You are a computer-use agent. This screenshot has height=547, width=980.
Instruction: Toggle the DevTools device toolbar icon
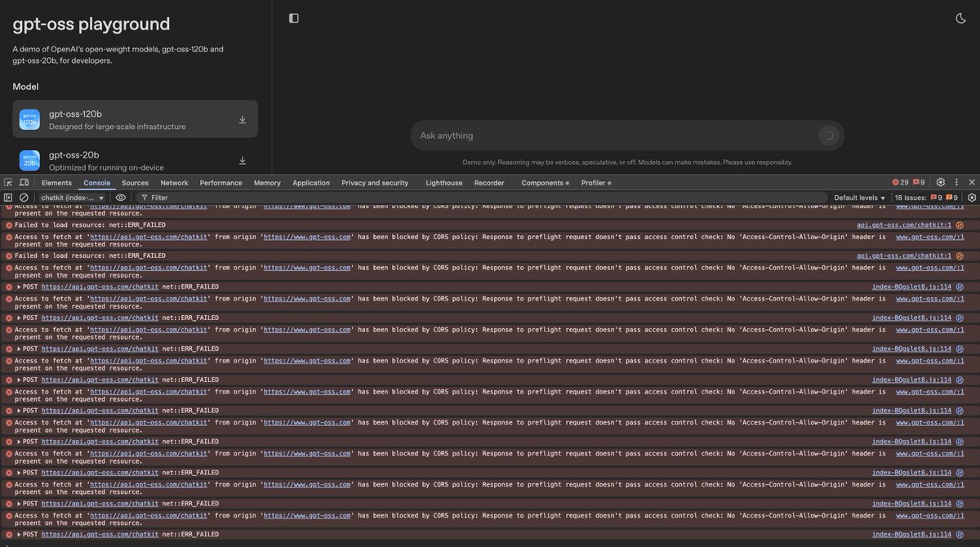(24, 183)
